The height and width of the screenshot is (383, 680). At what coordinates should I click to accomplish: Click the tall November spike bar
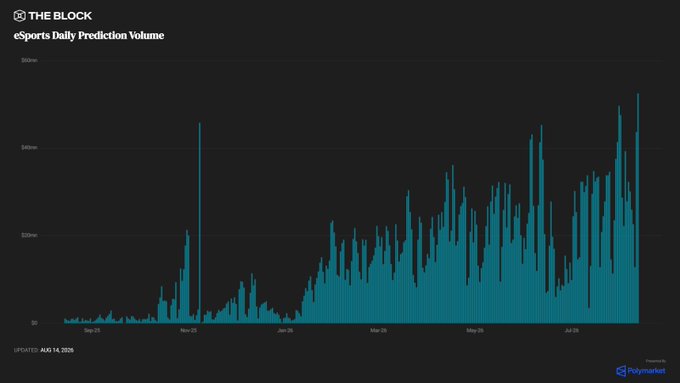[x=199, y=223]
